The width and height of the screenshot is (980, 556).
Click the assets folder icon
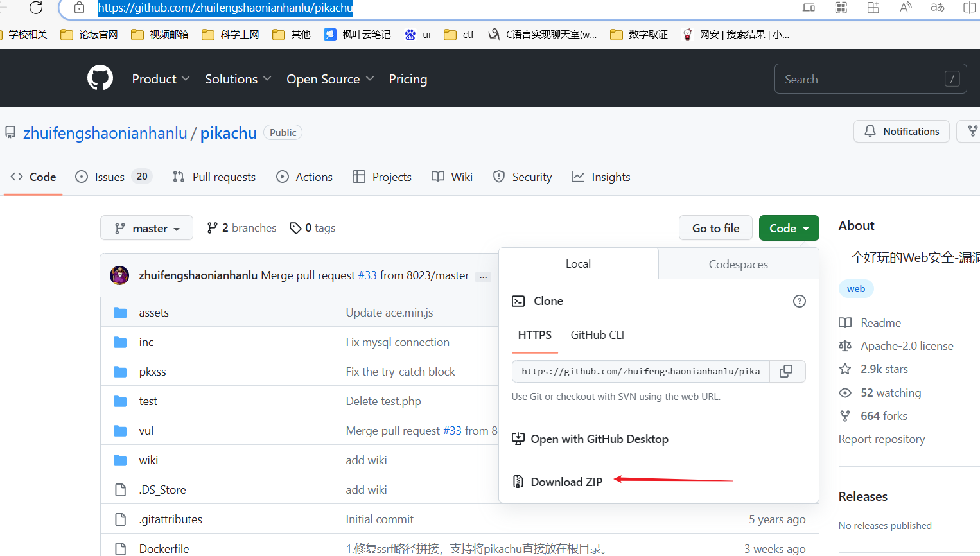pyautogui.click(x=120, y=313)
